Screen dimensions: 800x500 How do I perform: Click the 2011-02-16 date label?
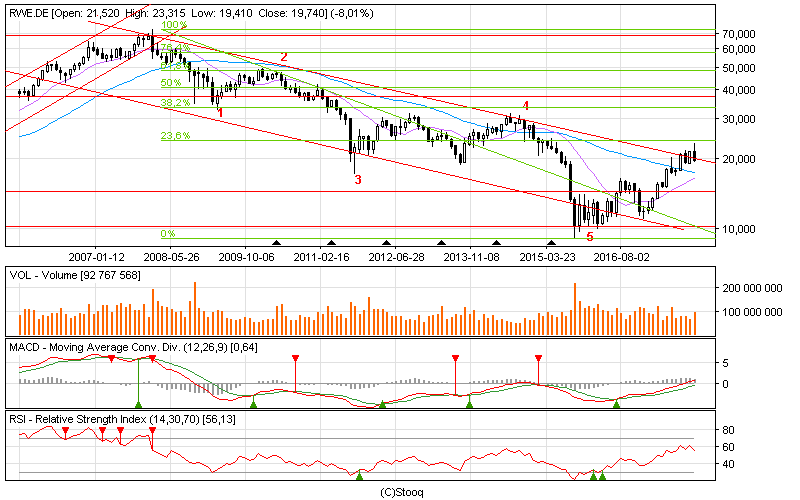click(321, 257)
